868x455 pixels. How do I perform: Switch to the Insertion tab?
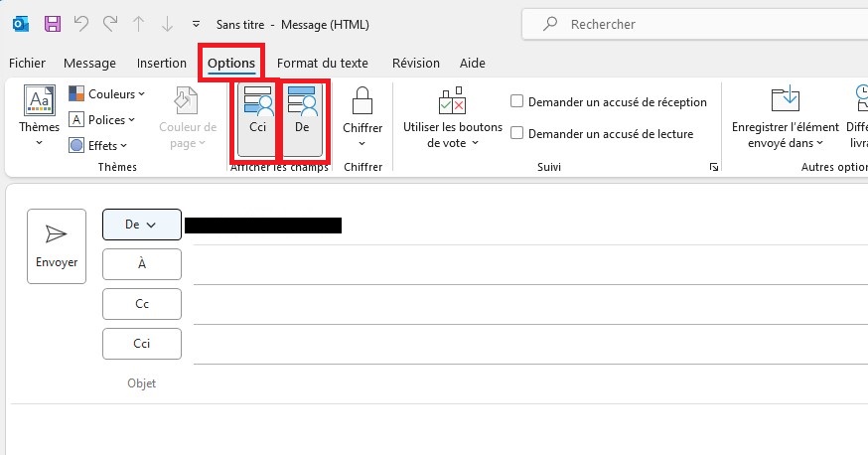[162, 64]
